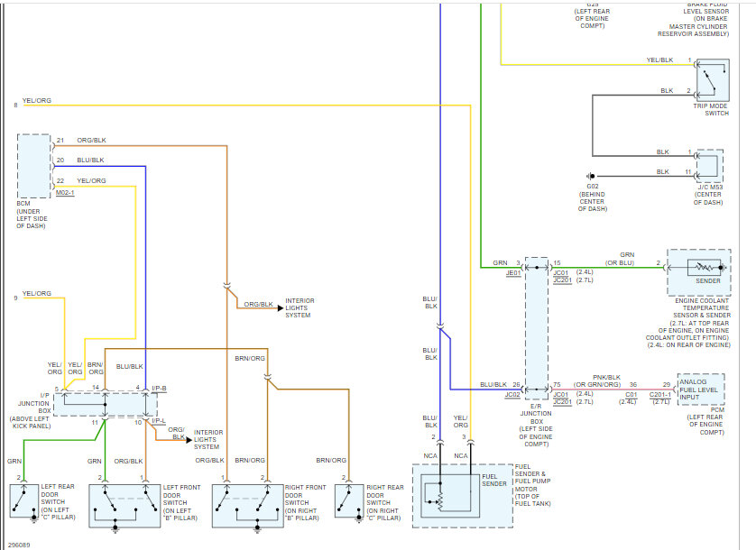Click the FUEL SENDER label

tap(494, 480)
